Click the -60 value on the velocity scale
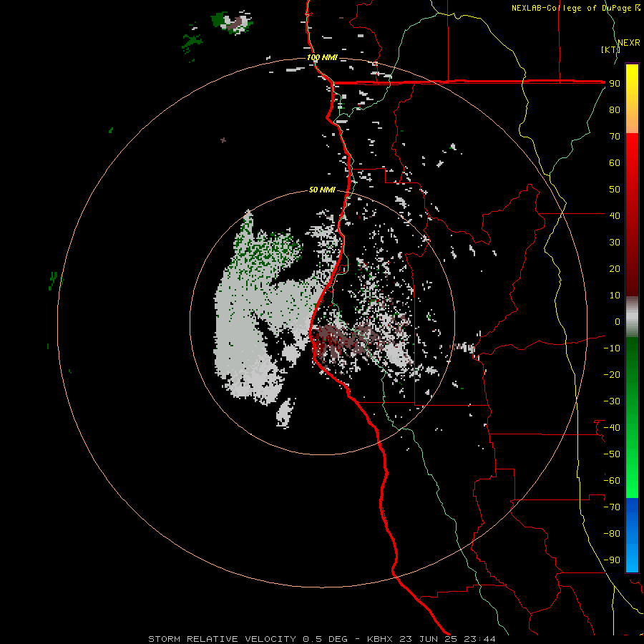The height and width of the screenshot is (644, 644). 612,481
